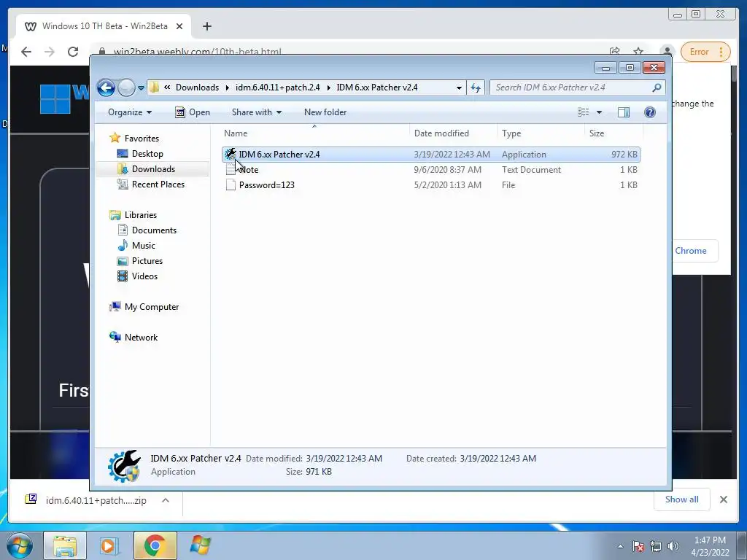Viewport: 747px width, 560px height.
Task: Click the volume speaker tray icon
Action: tap(673, 546)
